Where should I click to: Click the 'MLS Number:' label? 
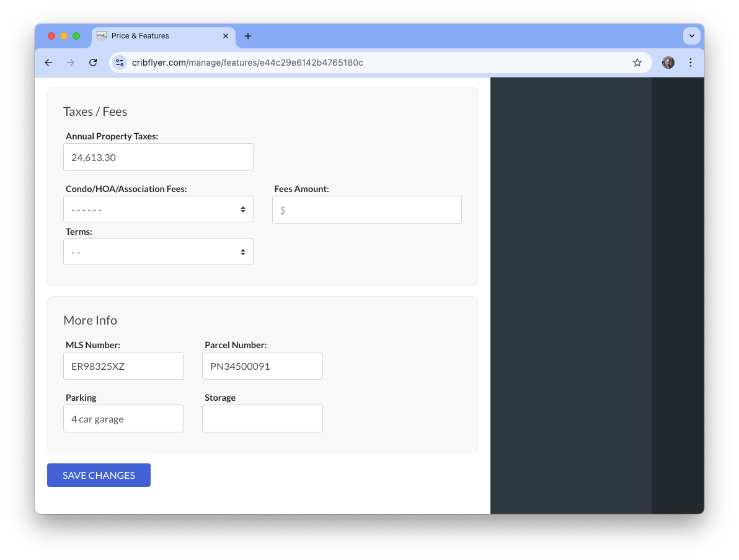point(93,345)
